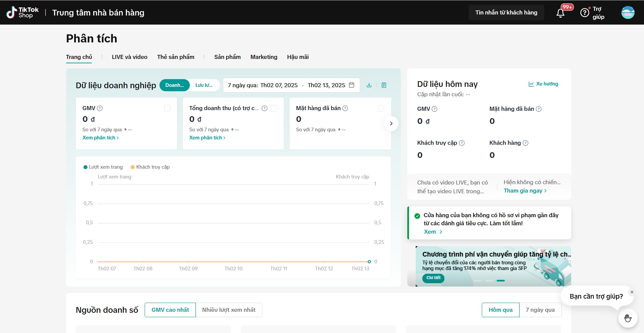Viewport: 644px width, 333px height.
Task: Click Tin nhắn từ khách hàng button
Action: point(506,12)
